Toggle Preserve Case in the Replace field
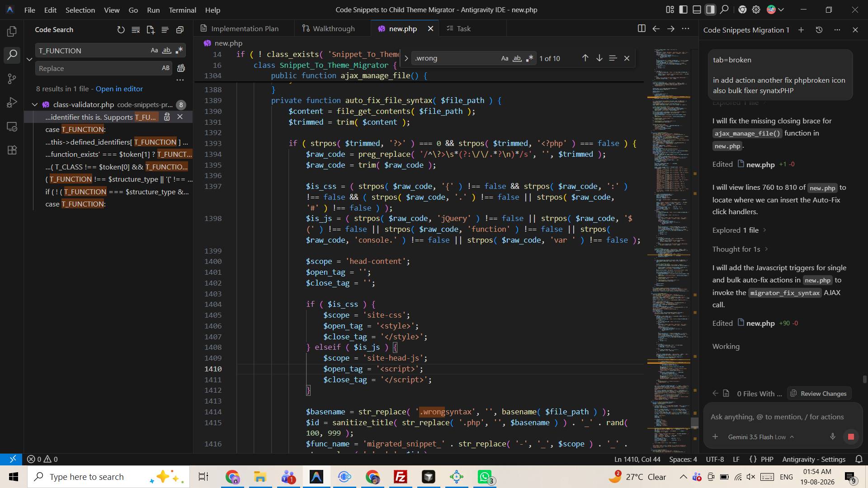This screenshot has width=868, height=488. pyautogui.click(x=165, y=68)
